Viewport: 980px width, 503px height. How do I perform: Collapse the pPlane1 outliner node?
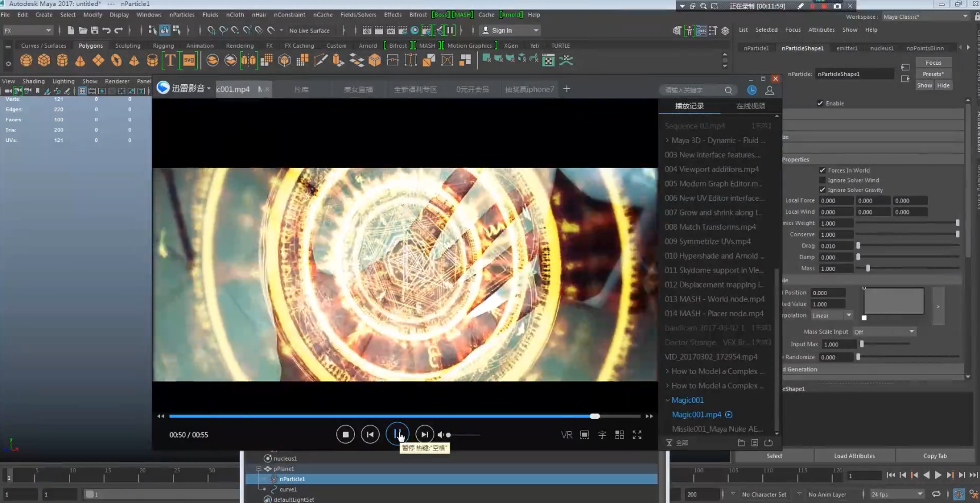point(258,469)
